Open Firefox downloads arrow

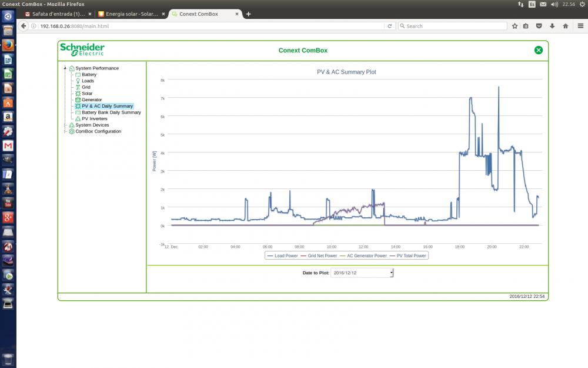(552, 26)
